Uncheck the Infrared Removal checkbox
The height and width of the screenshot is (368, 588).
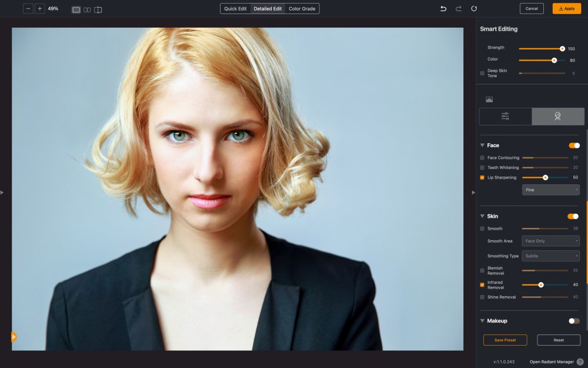tap(482, 285)
